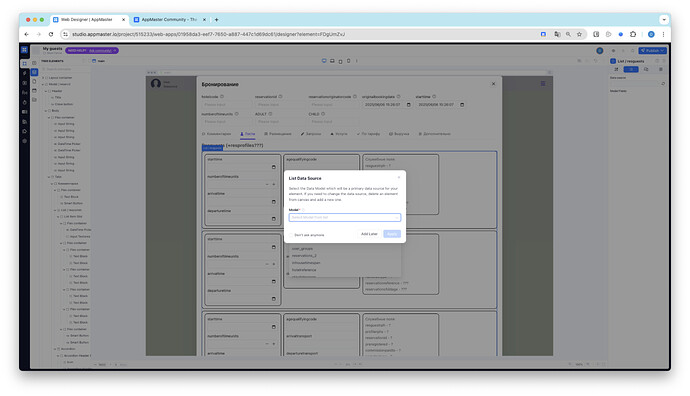Click the main page breadcrumb tab
This screenshot has width=690, height=396.
(x=99, y=61)
